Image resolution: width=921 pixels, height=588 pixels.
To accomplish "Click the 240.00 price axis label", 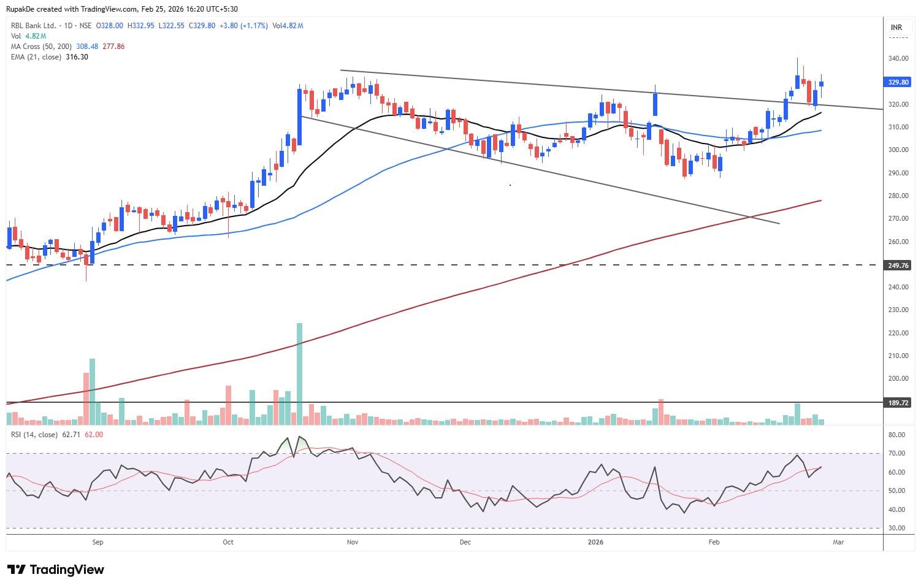I will click(x=898, y=288).
